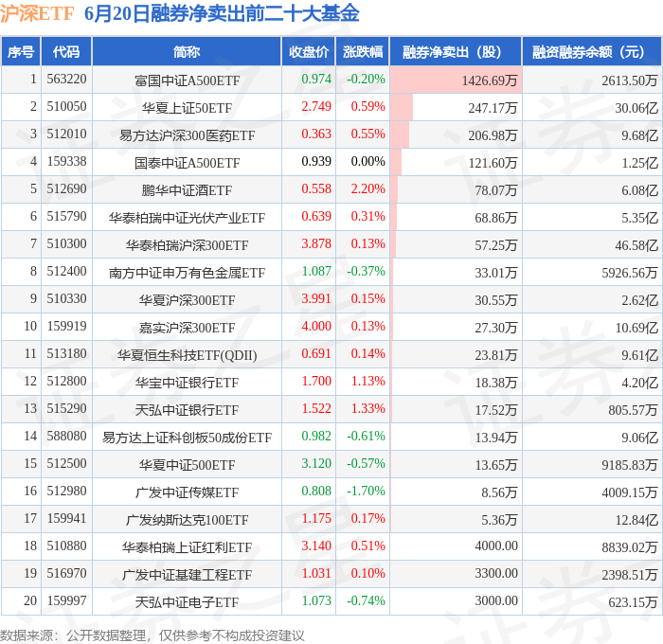Select 嘉实沪深300ETF name cell

point(187,328)
